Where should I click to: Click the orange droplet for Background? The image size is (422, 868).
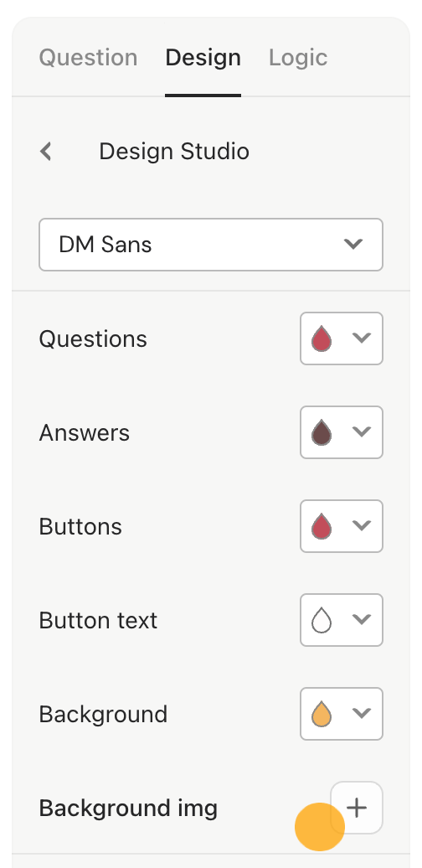pos(322,714)
